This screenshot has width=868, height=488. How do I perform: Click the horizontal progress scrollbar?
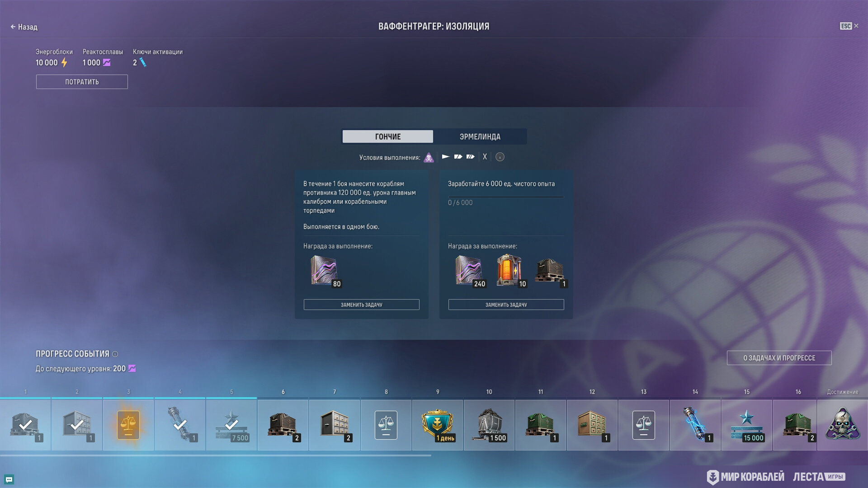tap(216, 455)
